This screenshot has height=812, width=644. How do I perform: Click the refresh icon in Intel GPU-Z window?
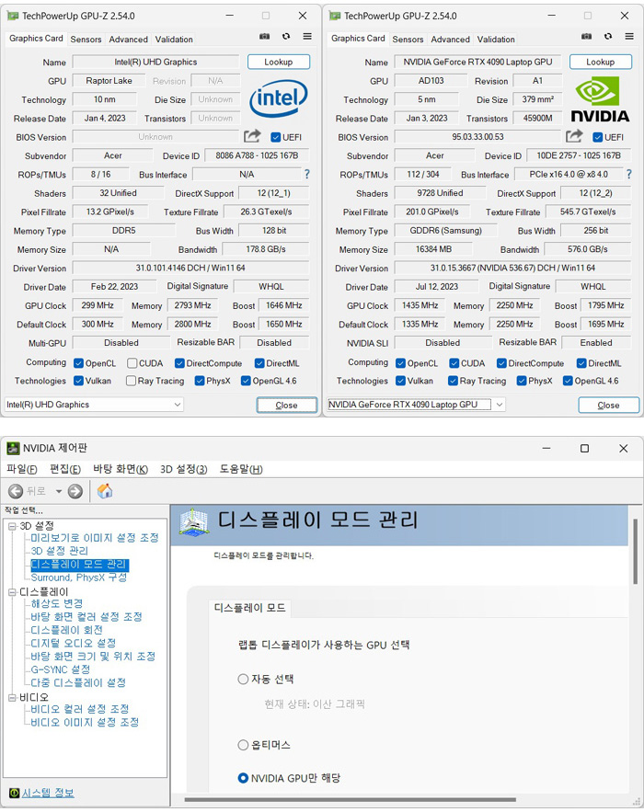click(x=286, y=36)
